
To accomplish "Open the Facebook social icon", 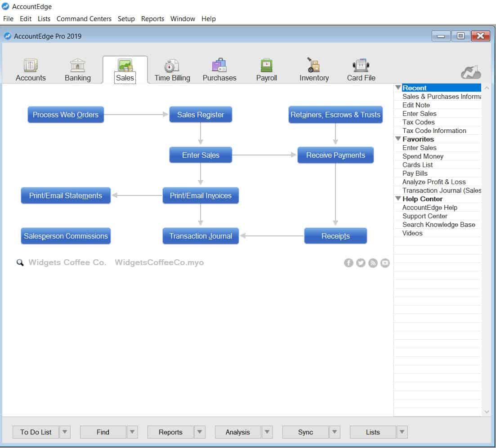I will coord(349,263).
